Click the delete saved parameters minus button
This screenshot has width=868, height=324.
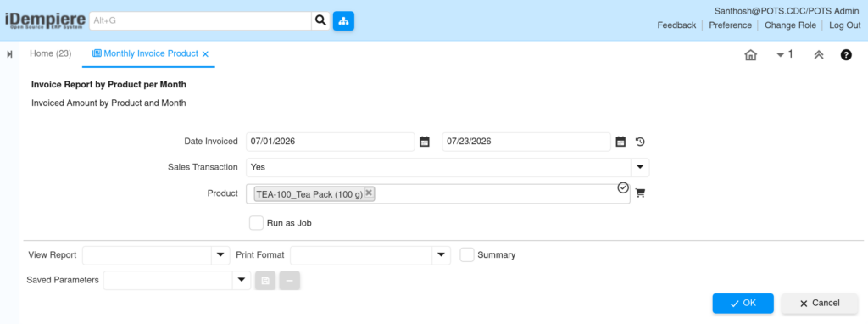[290, 280]
